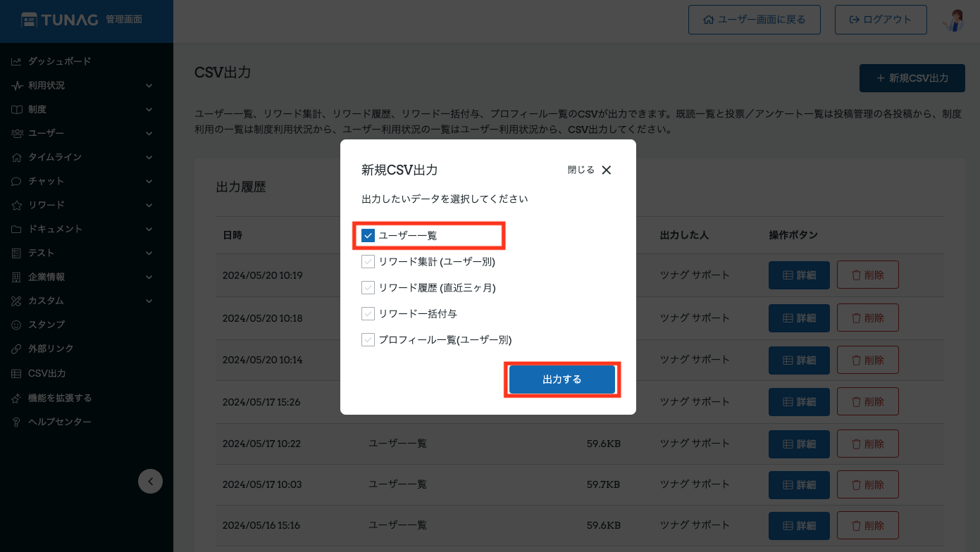Open 詳細 for the 2024/05/20 10:19 row
Screen dimensions: 980x552
click(799, 275)
